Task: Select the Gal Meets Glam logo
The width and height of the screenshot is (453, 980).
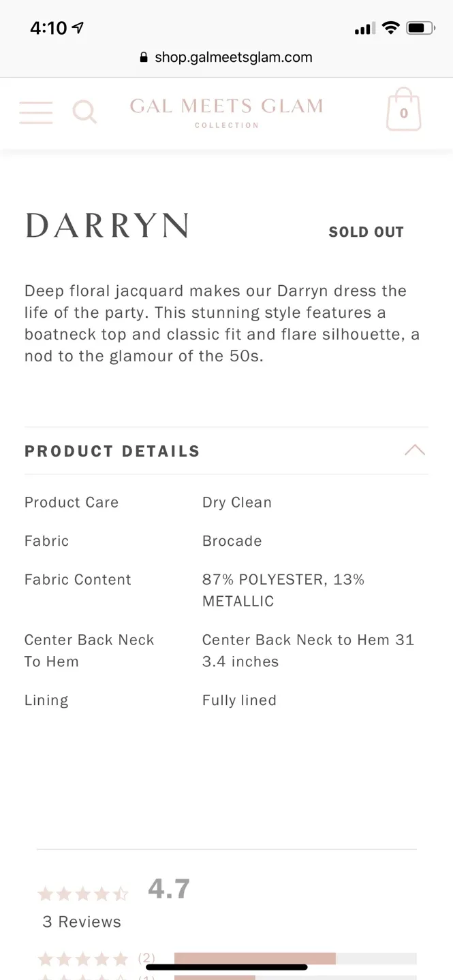Action: pyautogui.click(x=225, y=112)
